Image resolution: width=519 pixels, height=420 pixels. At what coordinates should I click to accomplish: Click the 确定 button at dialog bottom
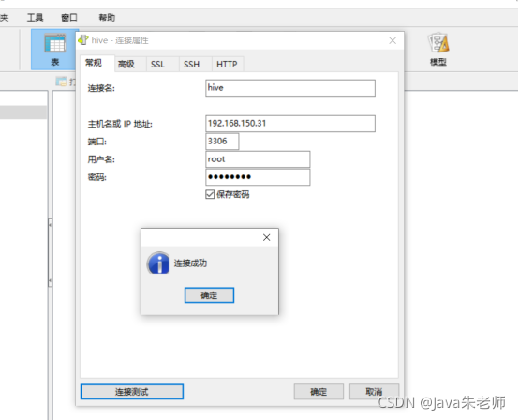(x=319, y=392)
